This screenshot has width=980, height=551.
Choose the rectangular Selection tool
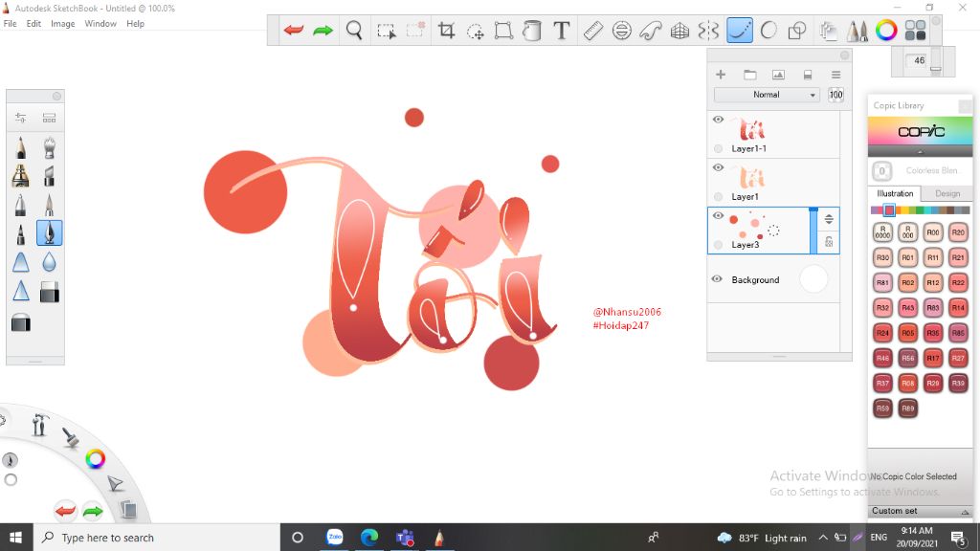click(387, 31)
